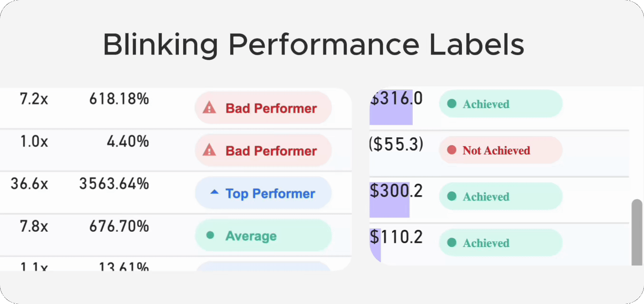Select the Average label text
The image size is (644, 304).
pyautogui.click(x=251, y=236)
